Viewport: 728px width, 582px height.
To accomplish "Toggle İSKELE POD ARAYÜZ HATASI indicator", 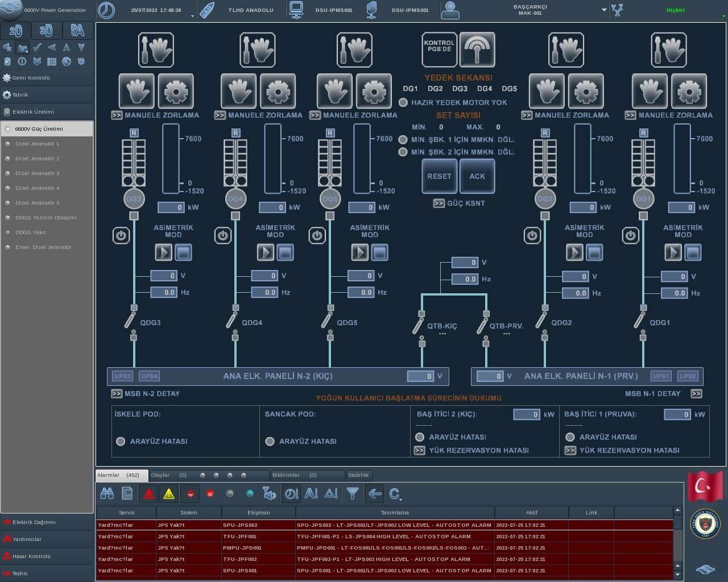I will point(121,441).
